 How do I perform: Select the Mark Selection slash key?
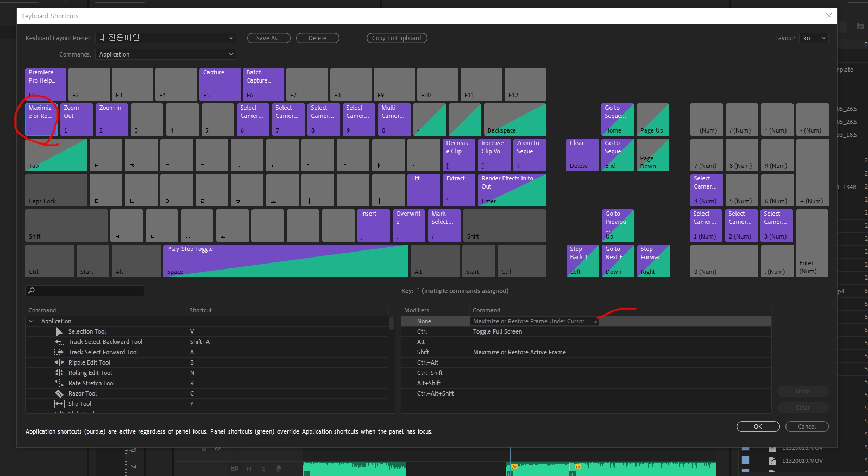444,226
